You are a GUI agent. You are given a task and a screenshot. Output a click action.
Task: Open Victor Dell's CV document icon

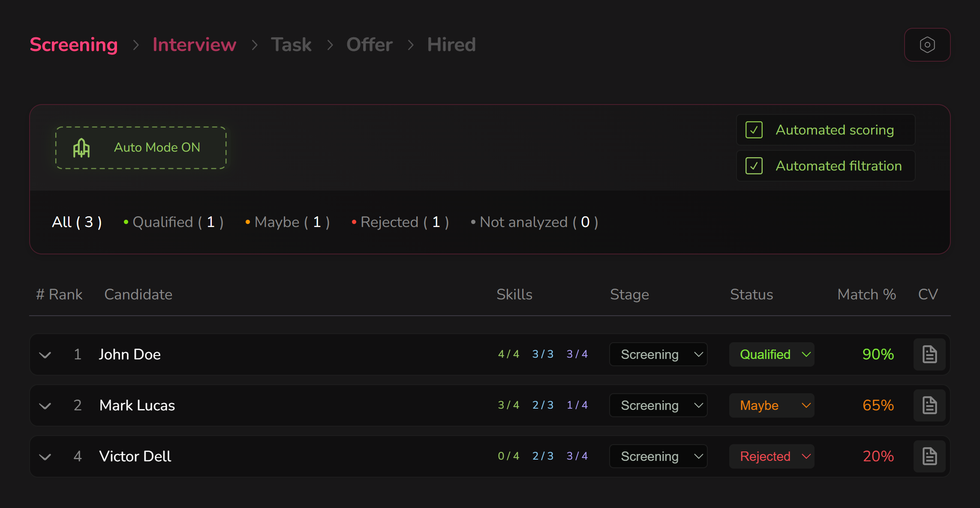929,456
